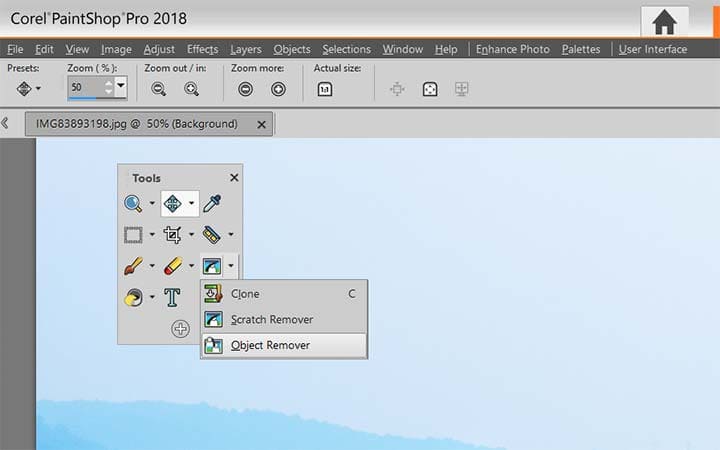This screenshot has width=720, height=450.
Task: Choose the Text tool
Action: point(172,297)
